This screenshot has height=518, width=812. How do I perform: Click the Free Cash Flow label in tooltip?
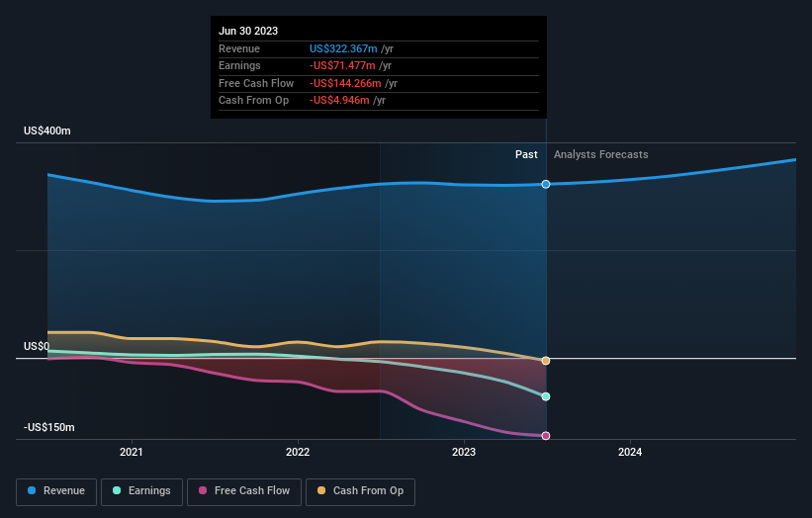(x=256, y=83)
